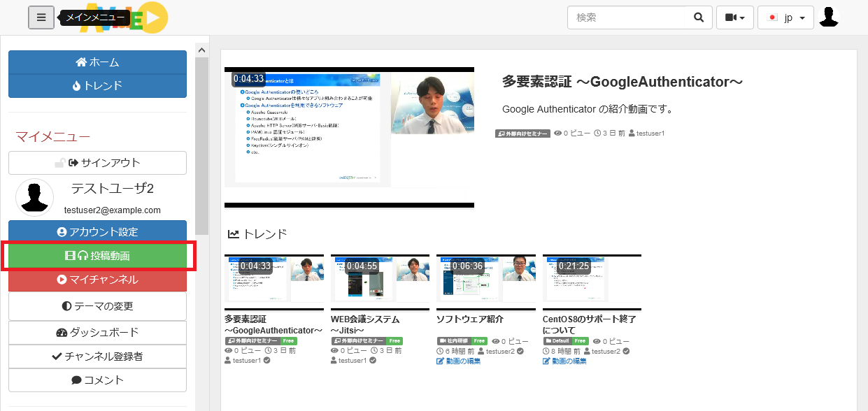Click 動画の編集 under CentOS8 video
Viewport: 868px width, 411px height.
point(564,361)
